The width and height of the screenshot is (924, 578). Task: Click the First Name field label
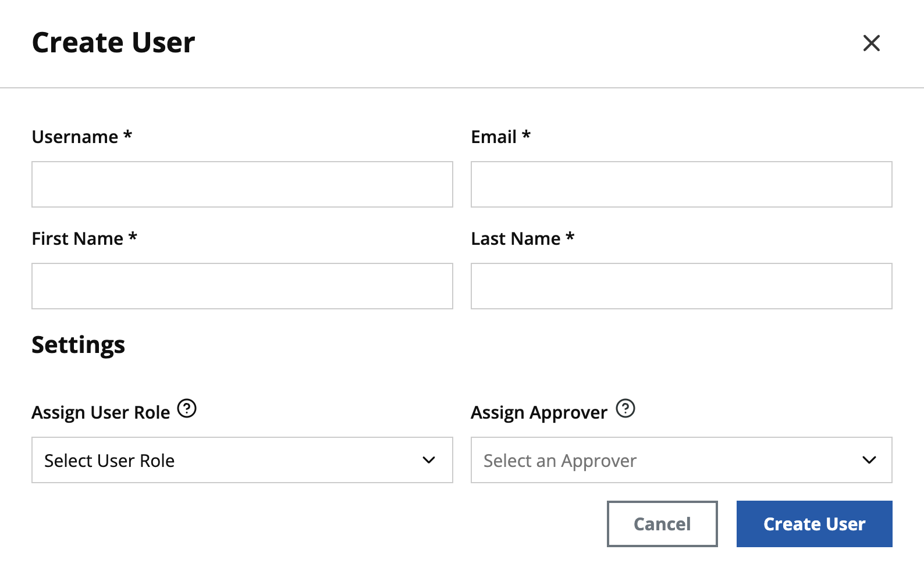point(84,239)
